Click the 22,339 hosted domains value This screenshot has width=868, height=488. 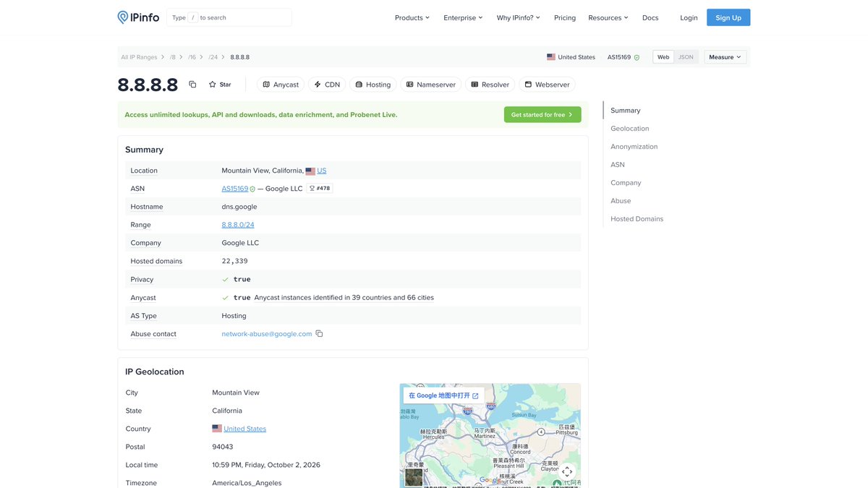[234, 261]
